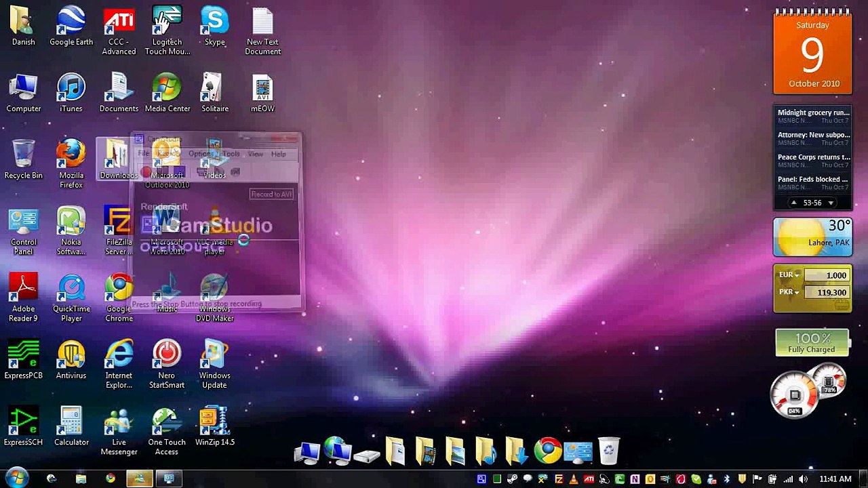
Task: Launch iTunes from the desktop
Action: [71, 94]
